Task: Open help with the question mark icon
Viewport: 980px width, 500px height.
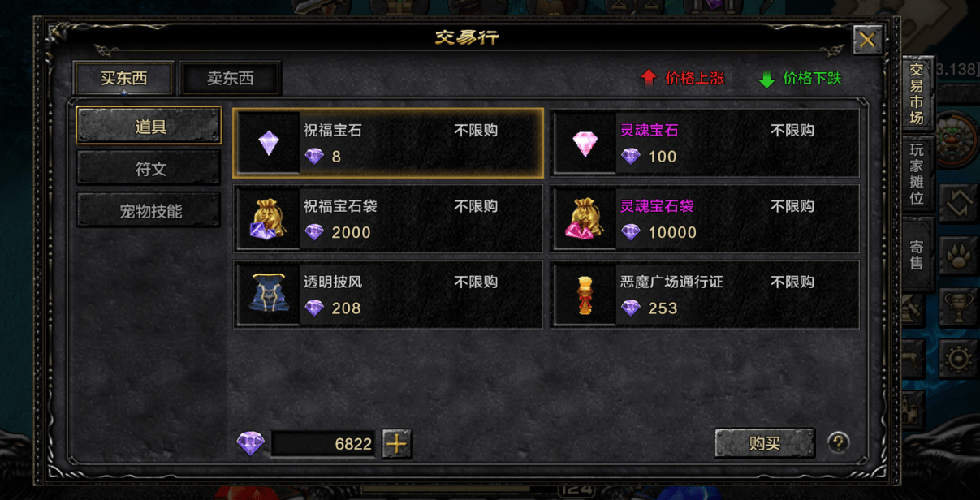Action: (x=838, y=443)
